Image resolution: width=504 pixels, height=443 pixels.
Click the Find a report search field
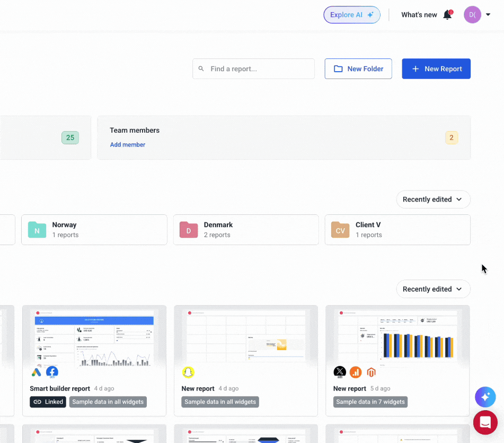253,68
